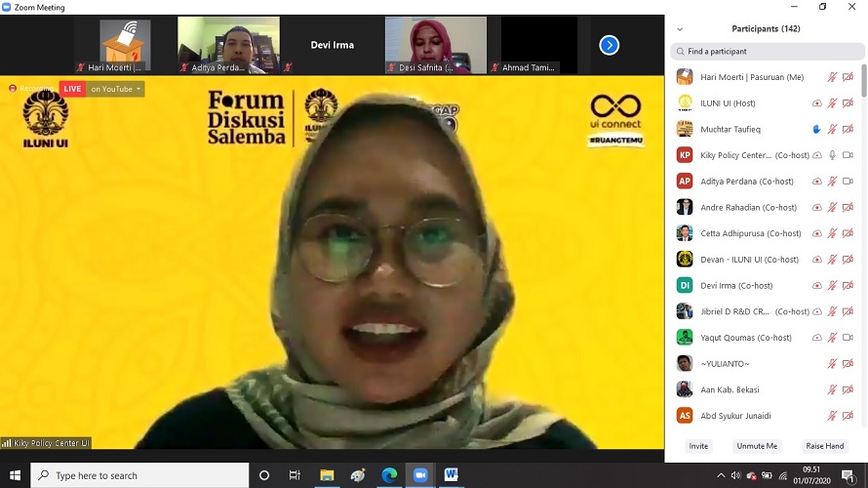
Task: Click the next-page arrow in the video strip
Action: point(609,45)
